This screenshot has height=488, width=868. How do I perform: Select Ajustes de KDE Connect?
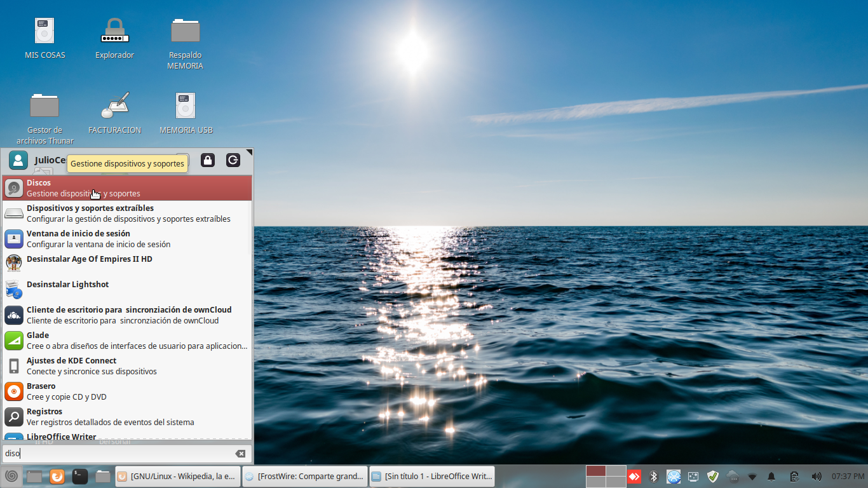pyautogui.click(x=127, y=366)
